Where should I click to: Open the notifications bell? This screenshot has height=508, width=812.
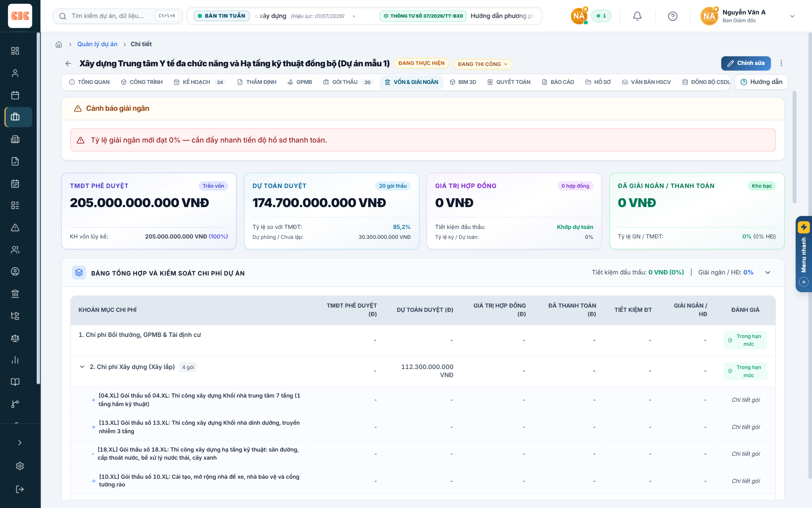click(x=637, y=16)
